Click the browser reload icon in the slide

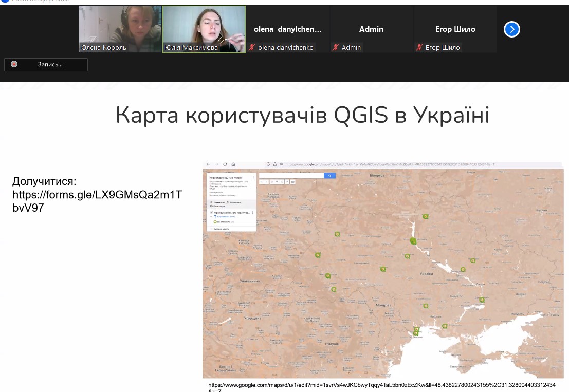tap(225, 164)
